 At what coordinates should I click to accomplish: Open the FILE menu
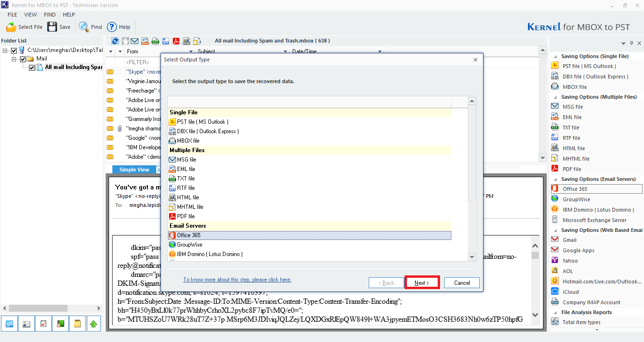click(x=12, y=15)
